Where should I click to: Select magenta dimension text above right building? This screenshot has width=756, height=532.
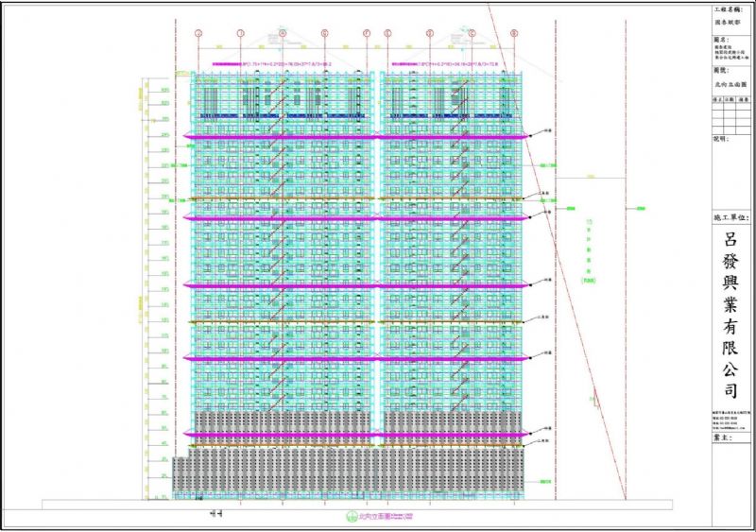pos(455,65)
